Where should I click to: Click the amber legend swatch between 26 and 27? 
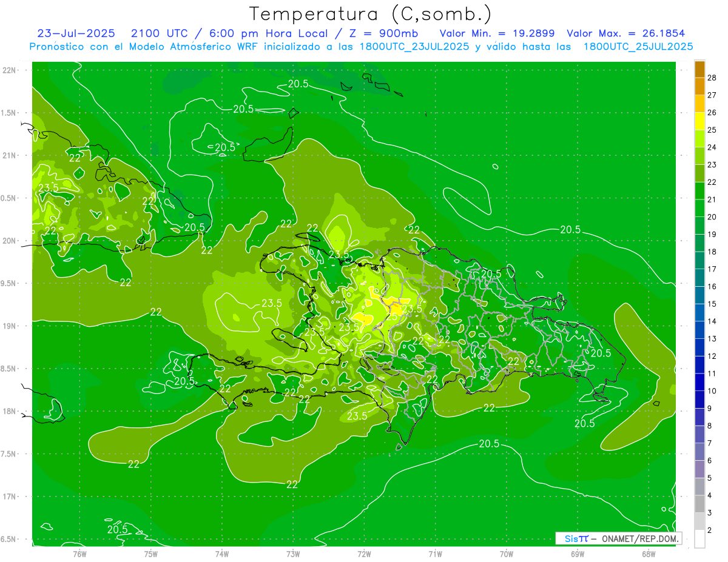699,103
